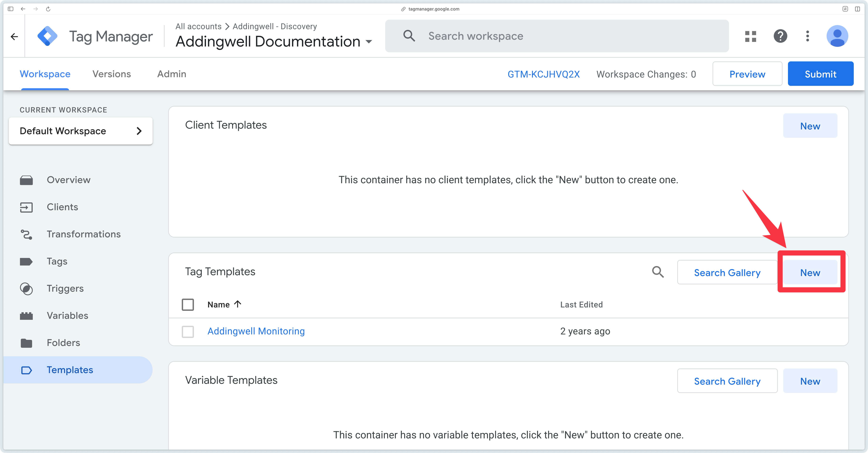Open the Google apps grid icon
The image size is (868, 453).
[x=751, y=36]
